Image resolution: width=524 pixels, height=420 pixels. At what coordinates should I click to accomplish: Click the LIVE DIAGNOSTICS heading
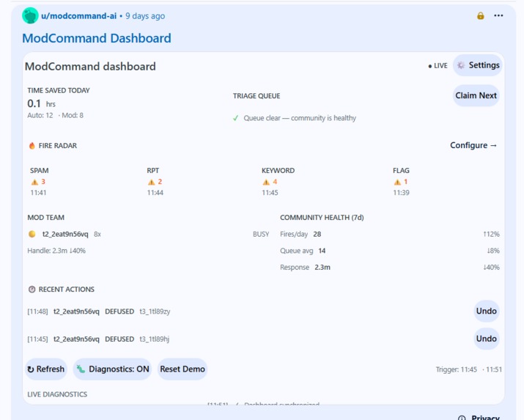pyautogui.click(x=57, y=394)
